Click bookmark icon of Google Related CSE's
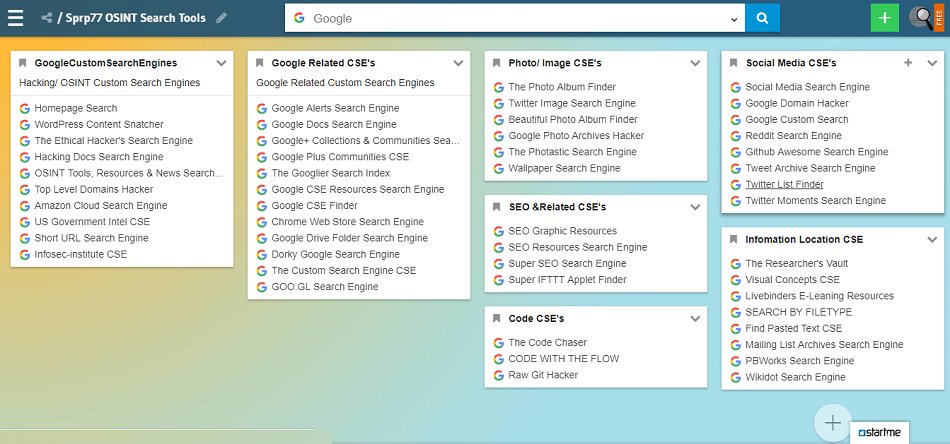 click(x=260, y=63)
